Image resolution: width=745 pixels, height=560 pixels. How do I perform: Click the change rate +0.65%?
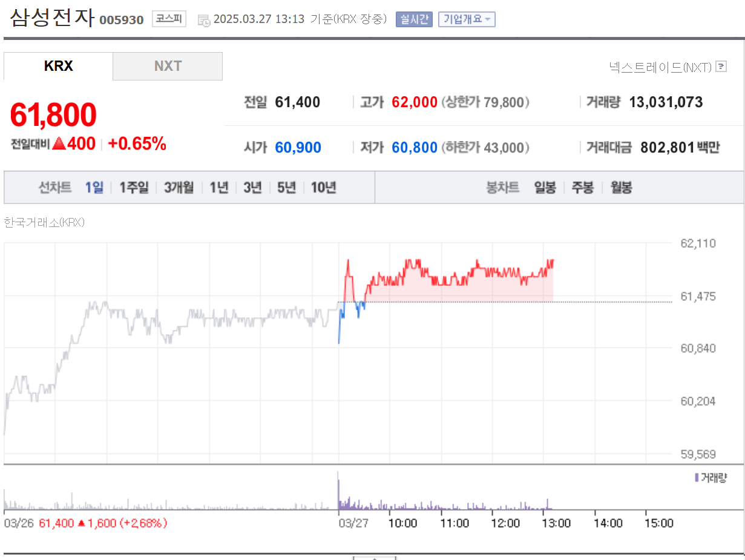[x=137, y=144]
